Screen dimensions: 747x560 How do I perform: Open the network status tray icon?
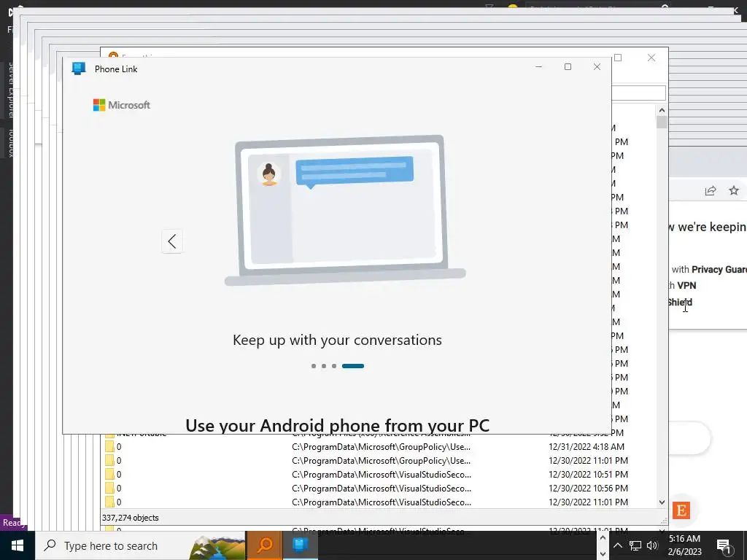pyautogui.click(x=635, y=545)
